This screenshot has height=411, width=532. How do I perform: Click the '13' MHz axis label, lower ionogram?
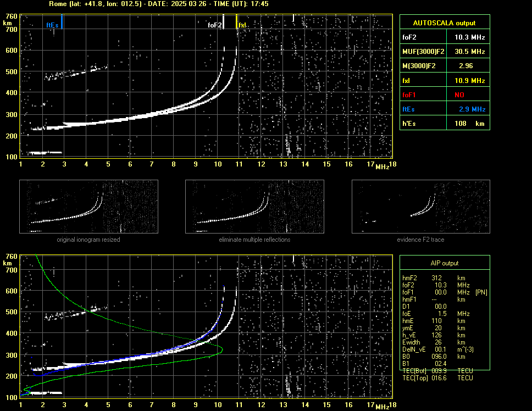283,404
